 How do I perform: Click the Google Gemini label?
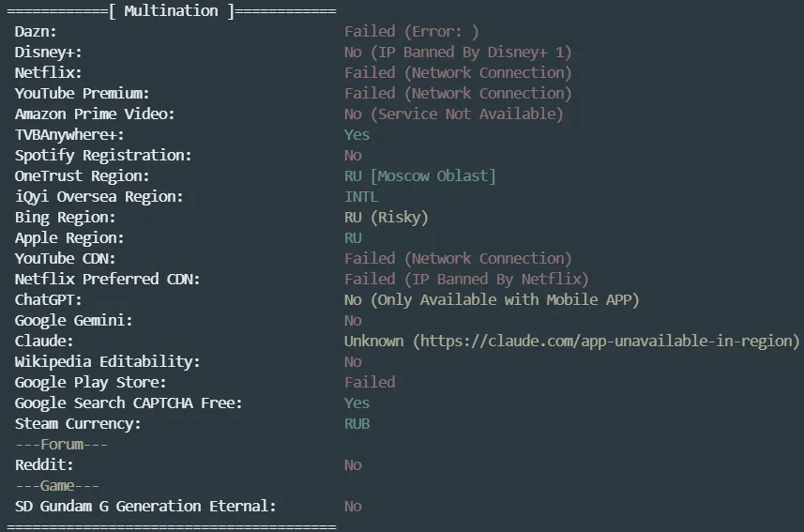click(74, 321)
